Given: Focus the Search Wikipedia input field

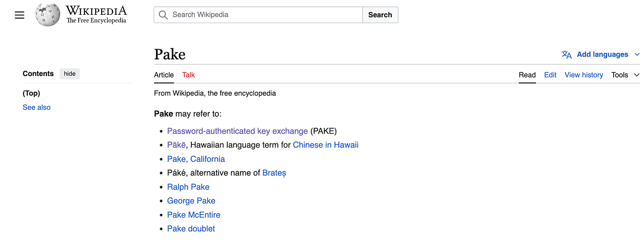Looking at the screenshot, I should 258,15.
